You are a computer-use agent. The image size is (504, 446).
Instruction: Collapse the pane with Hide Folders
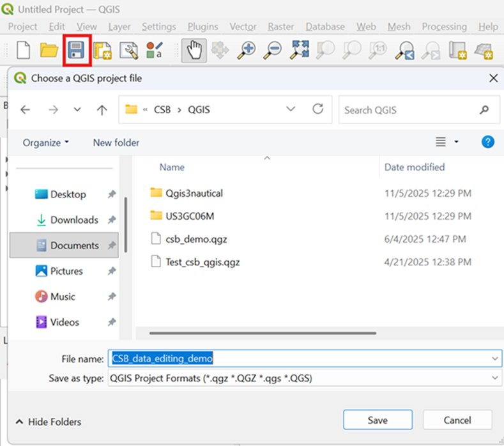[x=48, y=422]
